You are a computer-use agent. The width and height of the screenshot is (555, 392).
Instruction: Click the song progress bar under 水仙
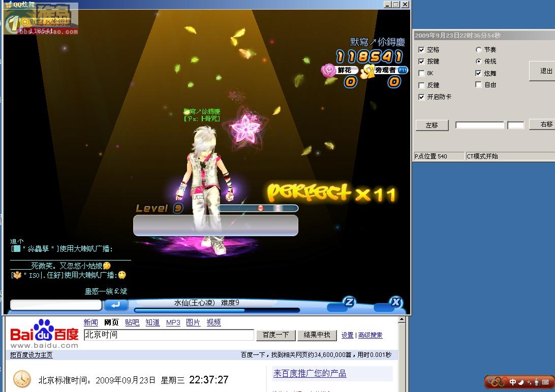coord(217,310)
